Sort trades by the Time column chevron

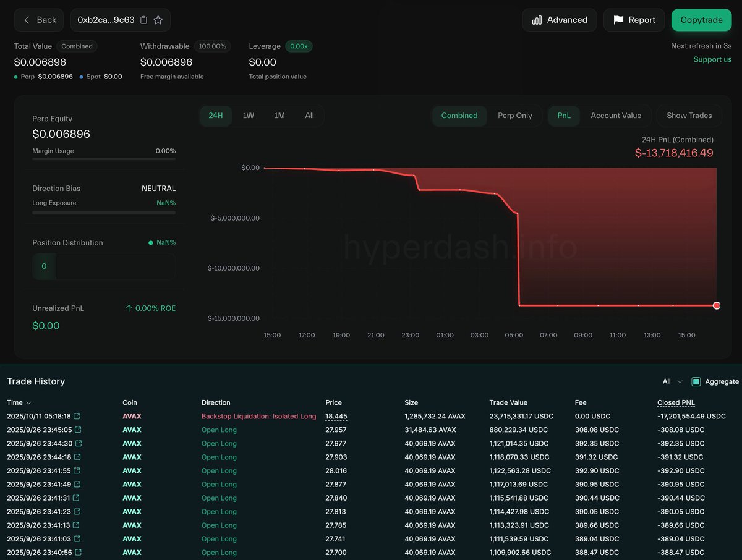[28, 403]
